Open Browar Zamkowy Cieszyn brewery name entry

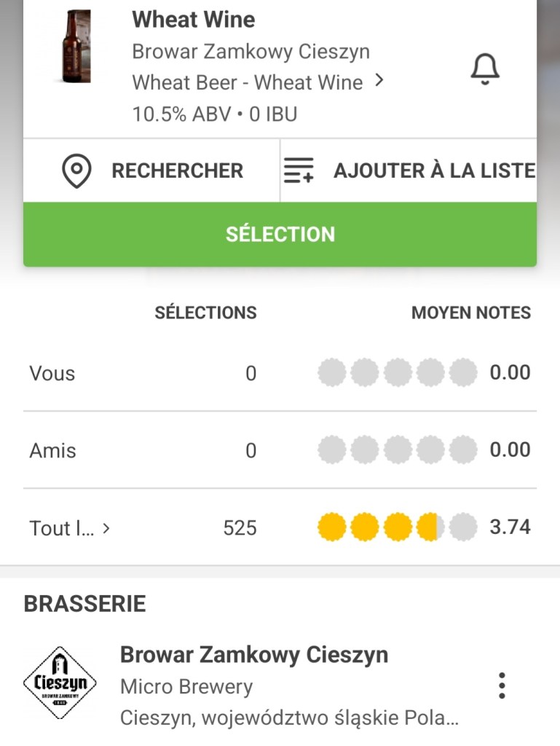point(253,654)
